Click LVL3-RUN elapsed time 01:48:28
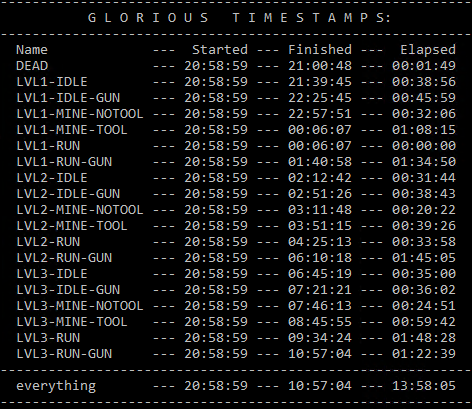Viewport: 472px width, 409px height. click(x=424, y=338)
